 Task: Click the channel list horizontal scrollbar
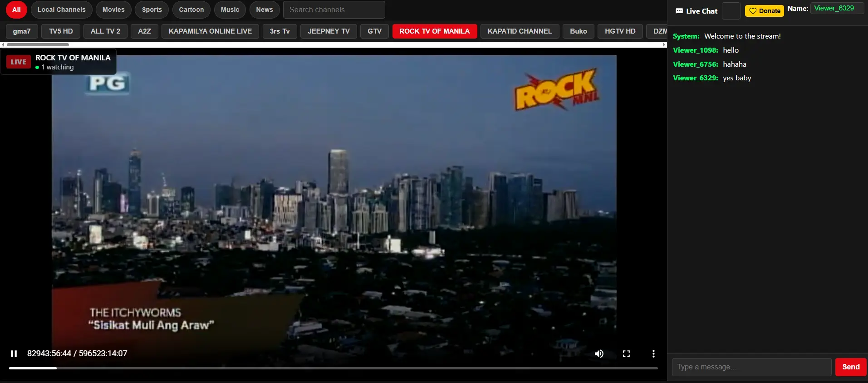coord(38,44)
